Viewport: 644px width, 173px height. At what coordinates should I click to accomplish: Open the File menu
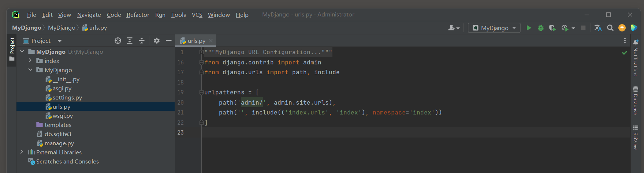point(31,15)
